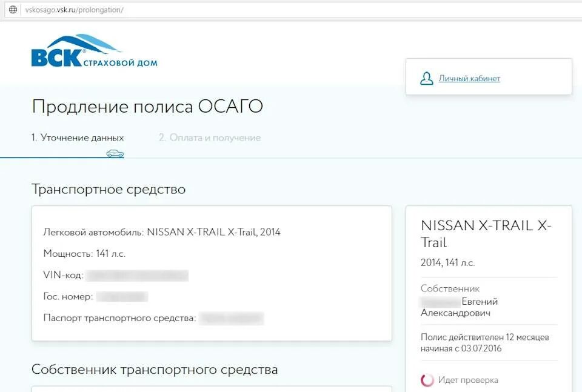Click the blurred Паспорт транспортного средства value
The height and width of the screenshot is (392, 582).
click(231, 318)
